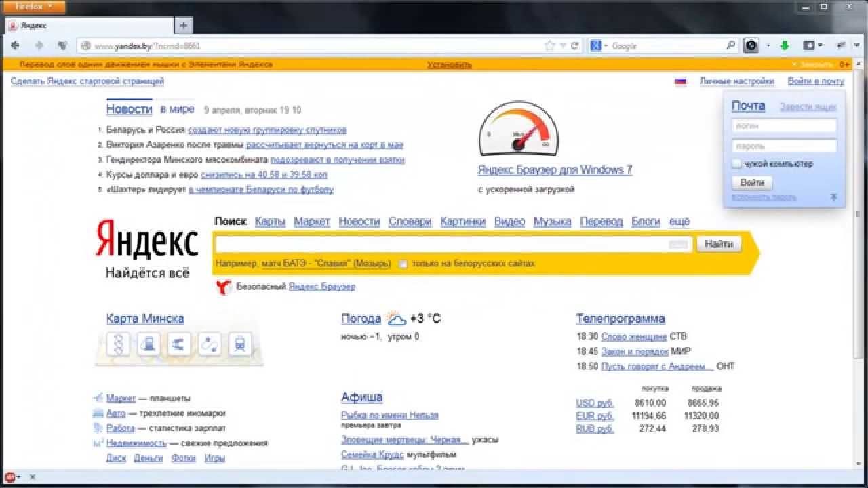Image resolution: width=868 pixels, height=488 pixels.
Task: Click the 'Карта Минска' heading link
Action: [145, 319]
